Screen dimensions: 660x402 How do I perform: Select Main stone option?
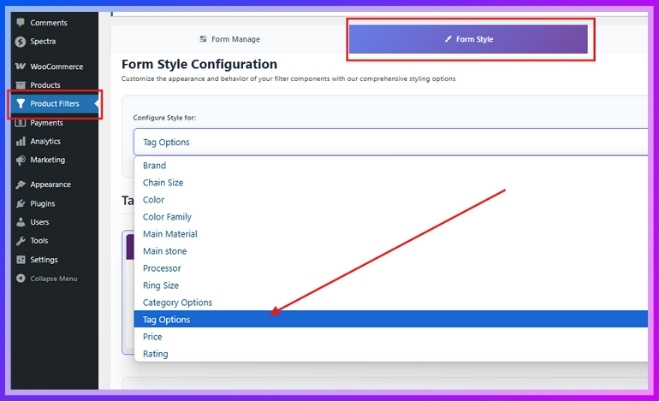[x=391, y=251]
